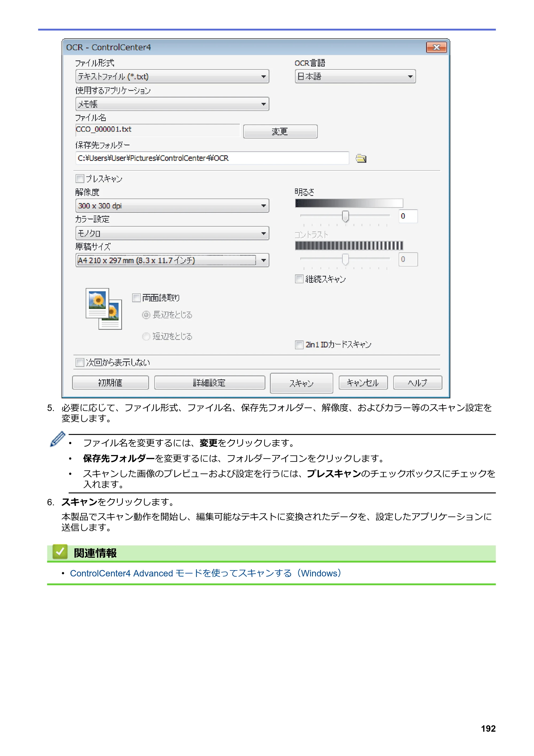This screenshot has width=534, height=756.
Task: Open the OCR言語 dropdown showing 日本語
Action: point(355,76)
